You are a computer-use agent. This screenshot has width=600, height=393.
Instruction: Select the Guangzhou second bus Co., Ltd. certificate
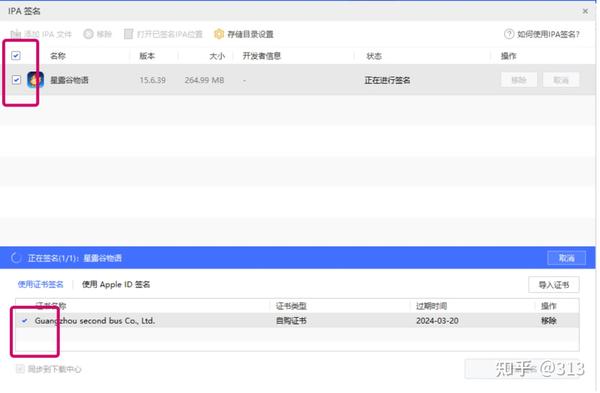coord(297,321)
